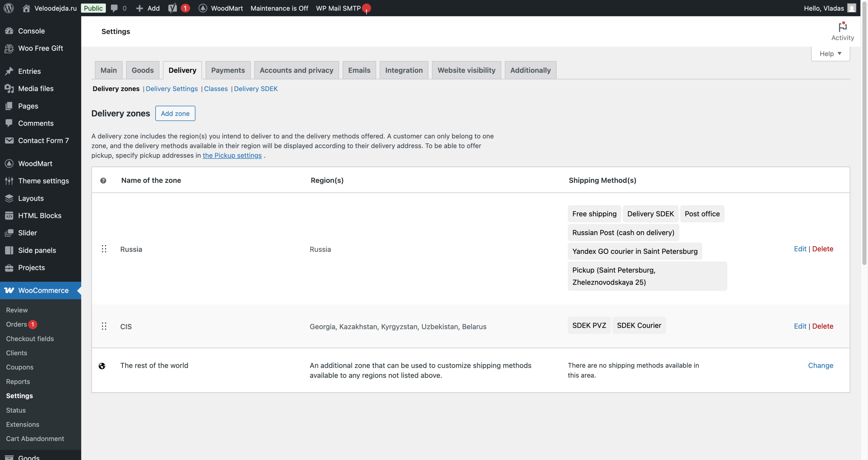Open the Classes sub-link
The height and width of the screenshot is (460, 868).
coord(216,89)
